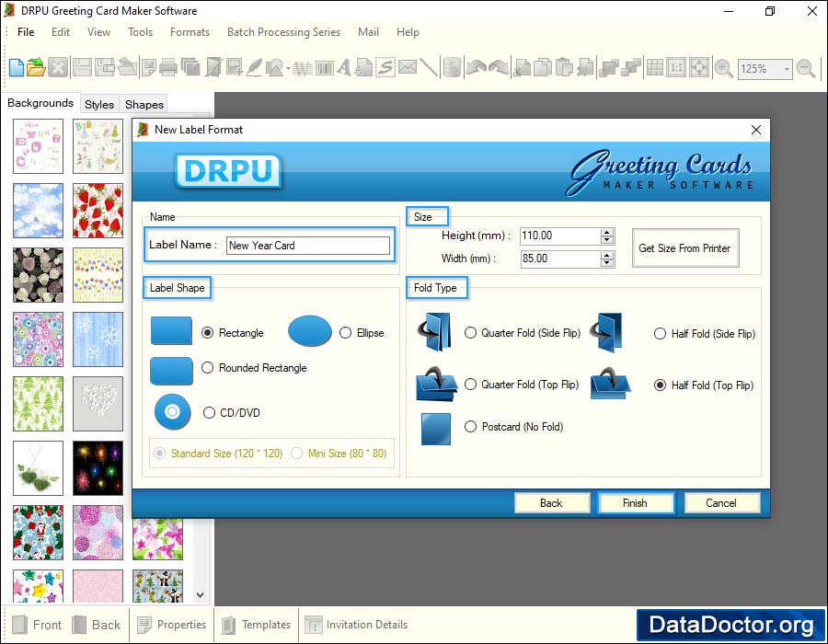The width and height of the screenshot is (828, 644).
Task: Open Templates from the bottom bar
Action: tap(257, 625)
